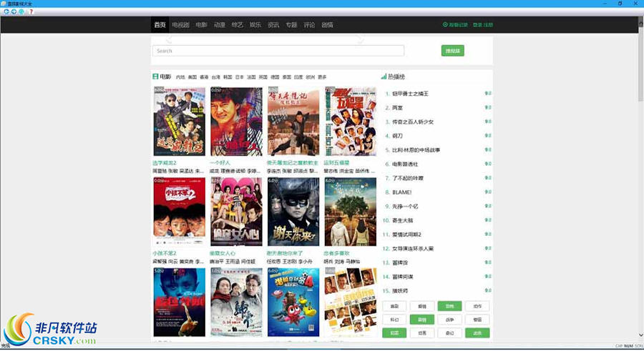This screenshot has height=351, width=644.
Task: Open the last navigation tab after 评论
Action: [x=327, y=24]
